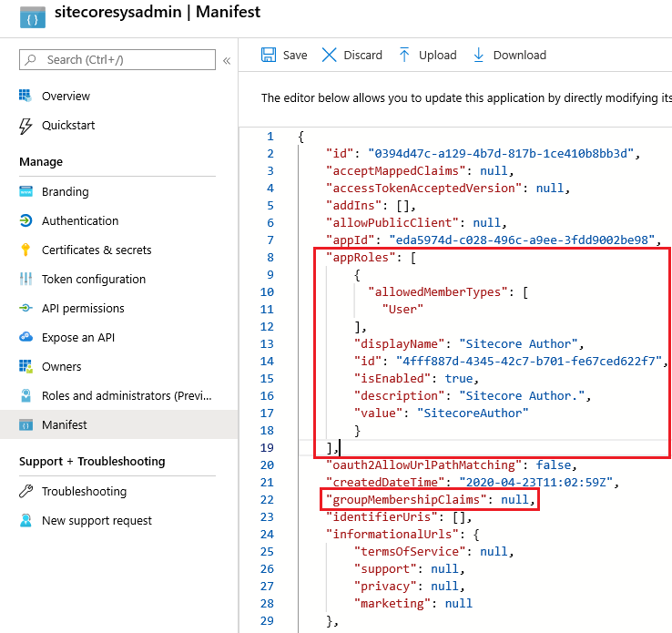Click the API permissions icon
The height and width of the screenshot is (633, 672).
(25, 308)
